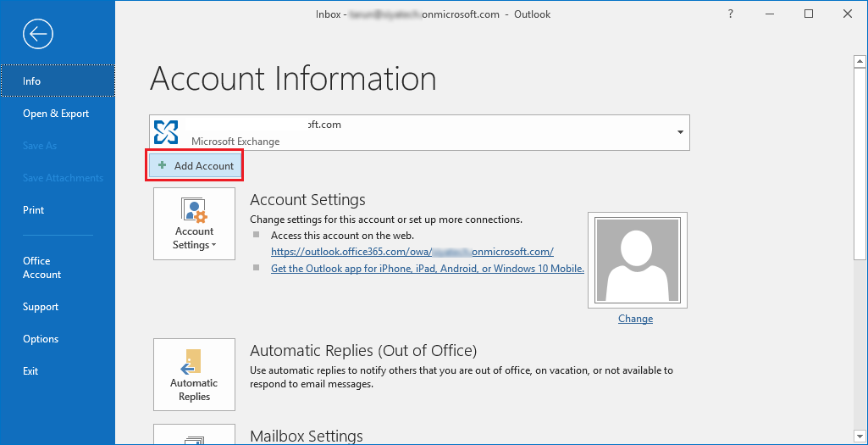868x445 pixels.
Task: Click the profile picture placeholder
Action: tap(637, 260)
